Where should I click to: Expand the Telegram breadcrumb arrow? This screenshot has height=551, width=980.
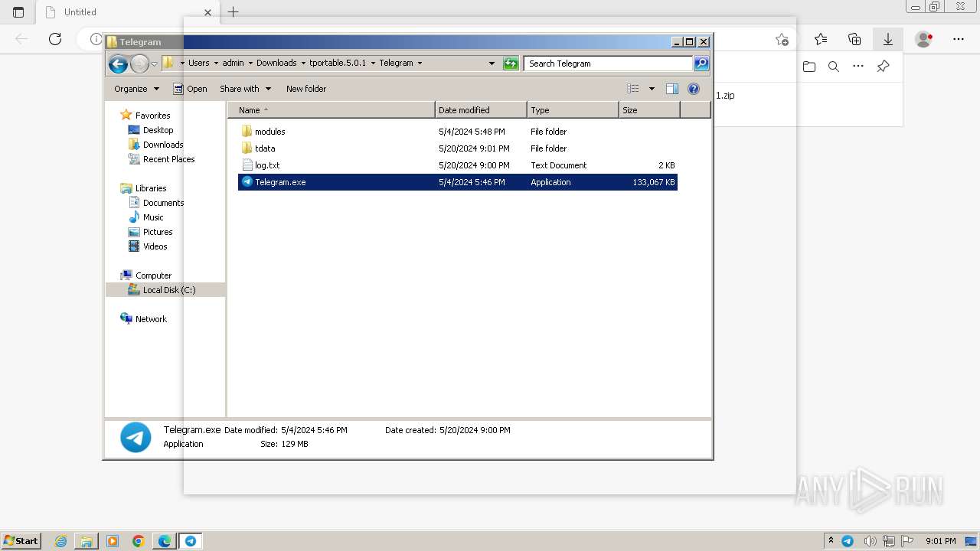[x=420, y=64]
